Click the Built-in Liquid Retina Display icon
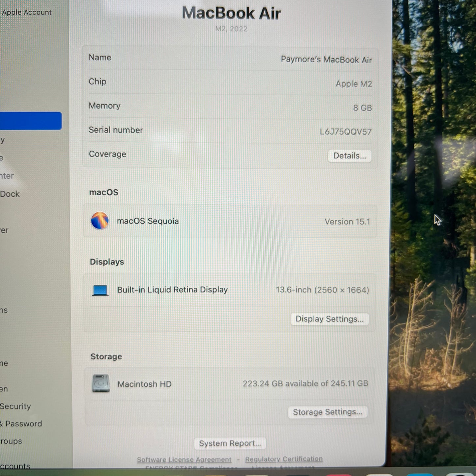This screenshot has width=476, height=476. click(x=100, y=290)
